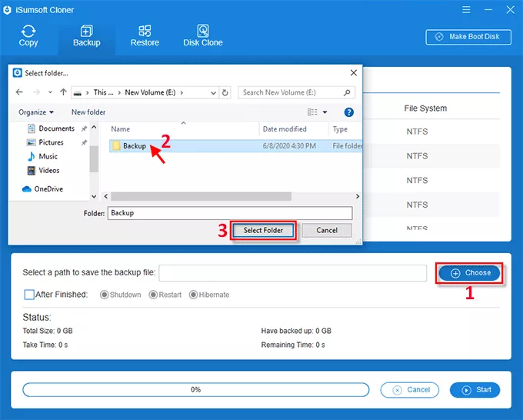Go back using dialog's back arrow

(x=20, y=92)
